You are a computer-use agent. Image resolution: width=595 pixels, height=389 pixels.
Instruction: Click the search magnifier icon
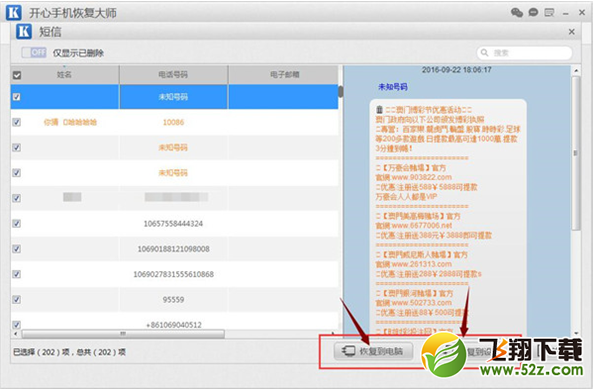click(x=485, y=52)
